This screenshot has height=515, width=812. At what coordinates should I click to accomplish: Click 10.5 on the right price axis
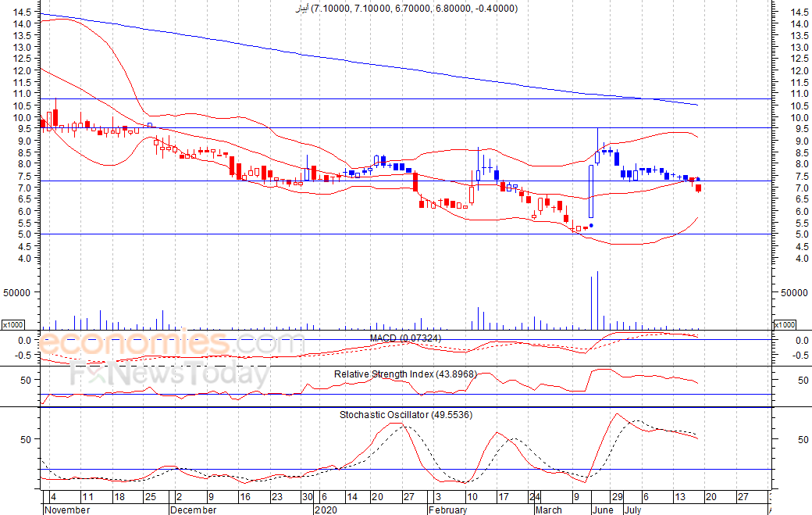pos(800,106)
